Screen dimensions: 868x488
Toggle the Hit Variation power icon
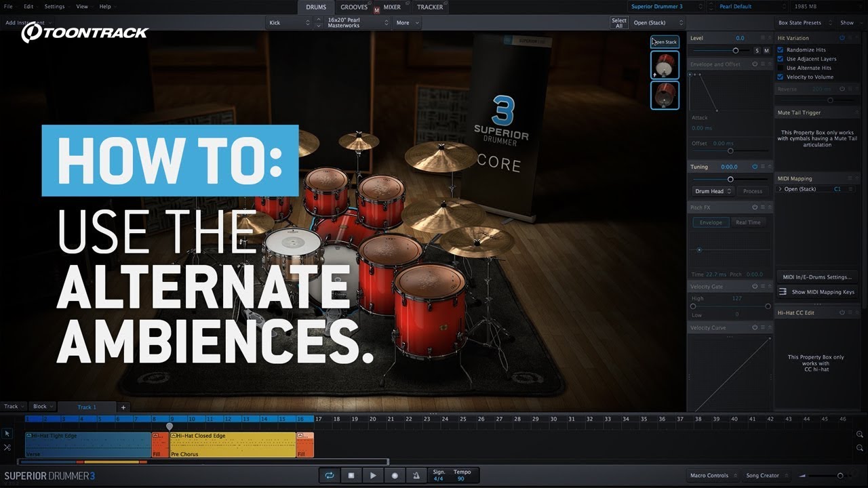pyautogui.click(x=842, y=38)
